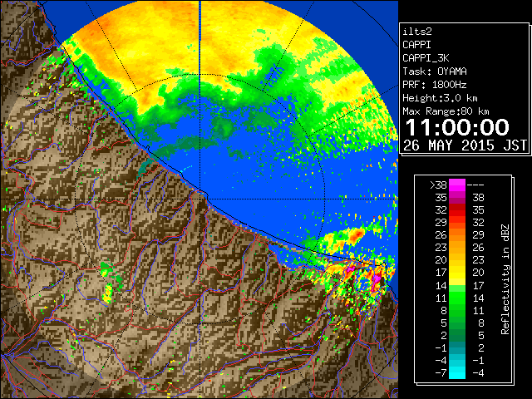Viewport: 532px width, 399px height.
Task: Click the cyan -7 dBZ legend swatch
Action: (x=457, y=372)
